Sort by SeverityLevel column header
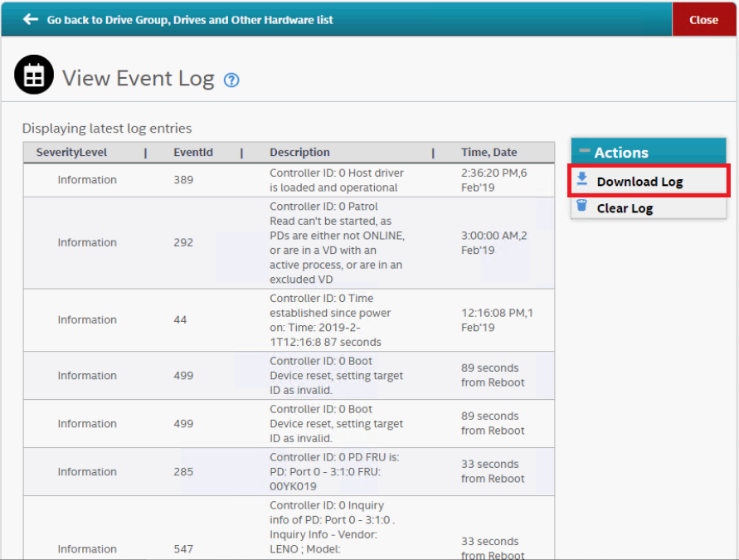Image resolution: width=739 pixels, height=560 pixels. [71, 153]
